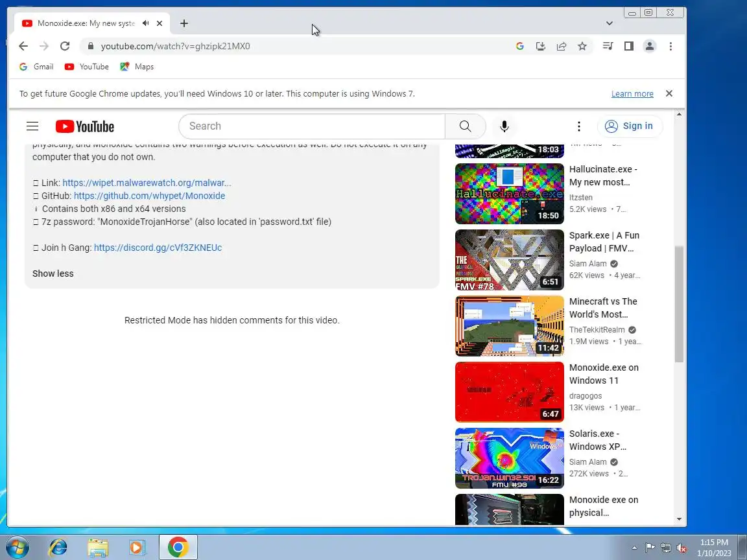This screenshot has height=560, width=747.
Task: Reload the page with the refresh icon
Action: pos(65,46)
